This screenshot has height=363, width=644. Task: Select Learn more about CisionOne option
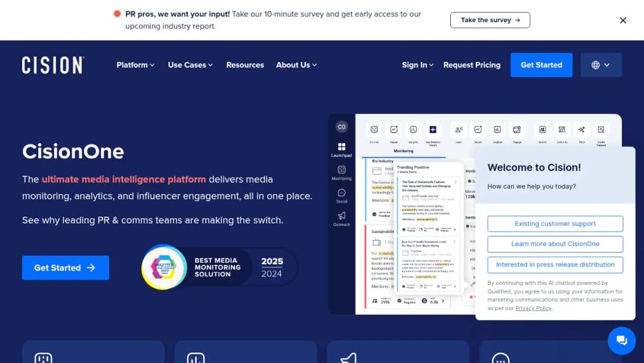[555, 244]
